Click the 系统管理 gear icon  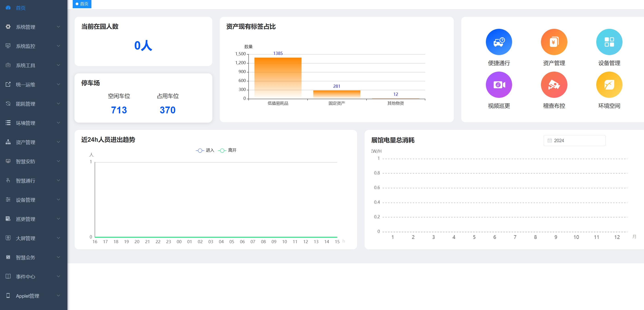pos(8,27)
